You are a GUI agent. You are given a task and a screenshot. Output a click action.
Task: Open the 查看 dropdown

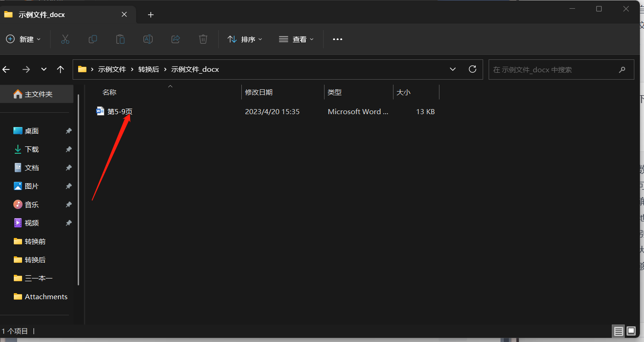tap(296, 39)
